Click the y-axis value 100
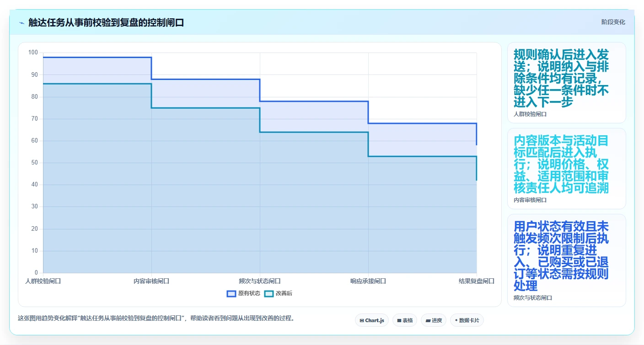This screenshot has width=644, height=345. click(33, 53)
